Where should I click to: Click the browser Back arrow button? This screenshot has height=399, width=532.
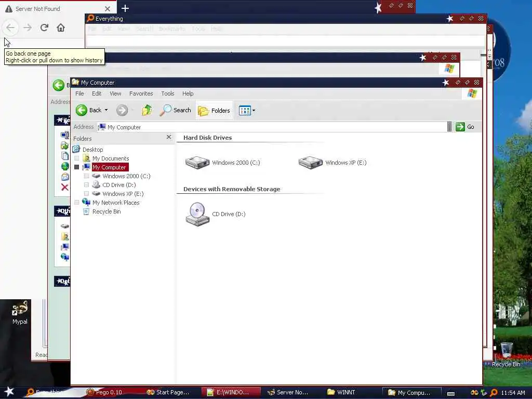tap(10, 28)
